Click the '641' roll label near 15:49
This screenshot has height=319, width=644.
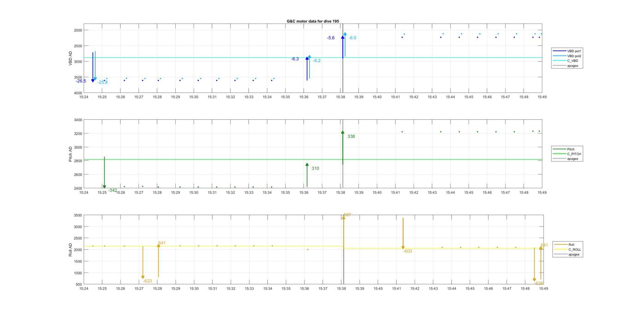coord(544,245)
